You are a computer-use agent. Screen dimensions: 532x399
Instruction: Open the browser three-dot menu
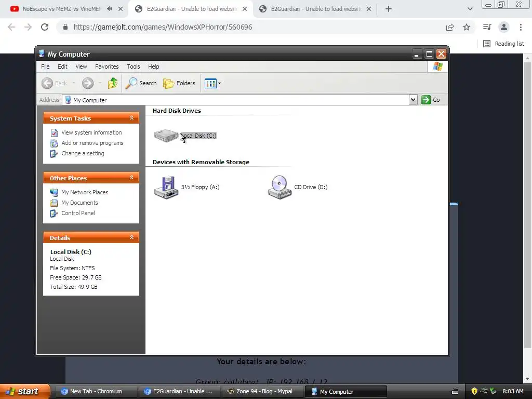[521, 27]
